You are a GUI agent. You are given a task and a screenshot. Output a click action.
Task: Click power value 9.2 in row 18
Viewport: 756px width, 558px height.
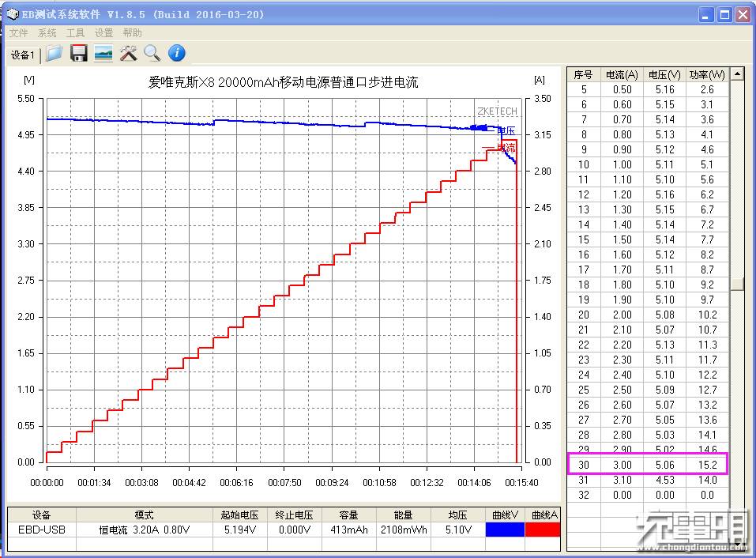coord(707,285)
